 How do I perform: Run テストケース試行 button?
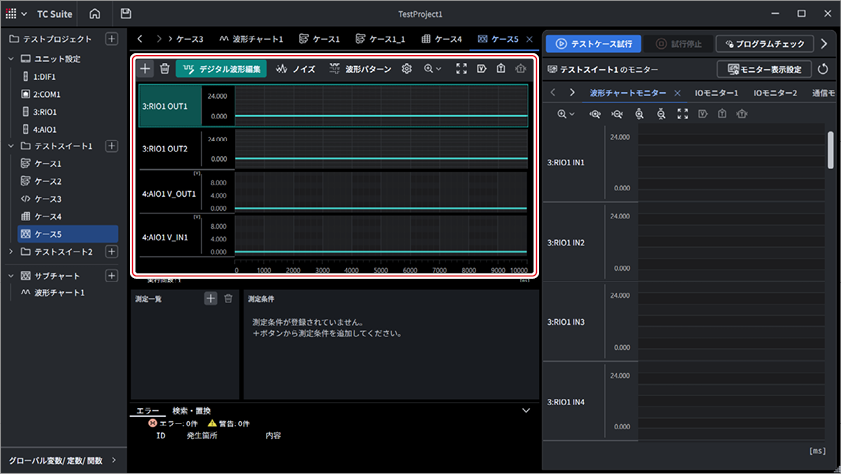pyautogui.click(x=593, y=43)
